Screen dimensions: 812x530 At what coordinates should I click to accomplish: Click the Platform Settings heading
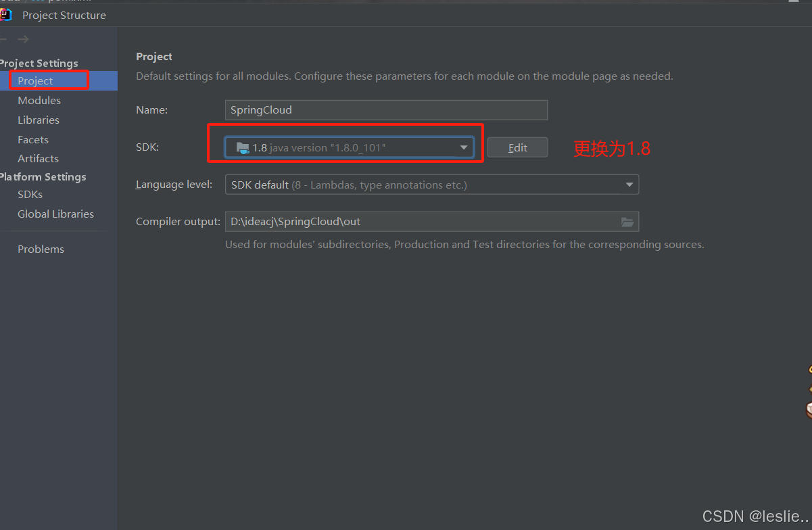[43, 176]
